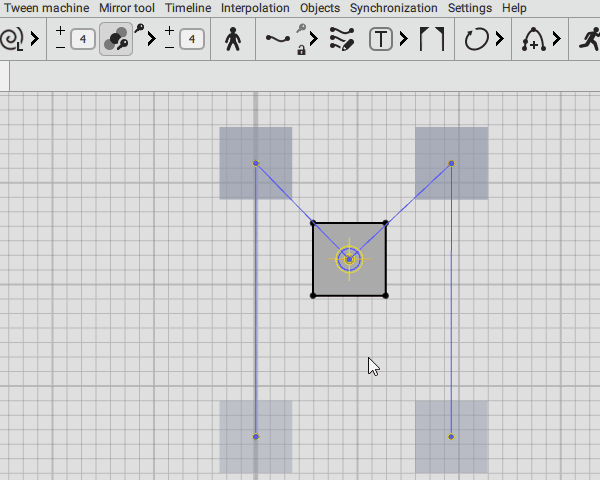Click the circular loop arrow icon
Screen dimensions: 600x480
point(477,40)
